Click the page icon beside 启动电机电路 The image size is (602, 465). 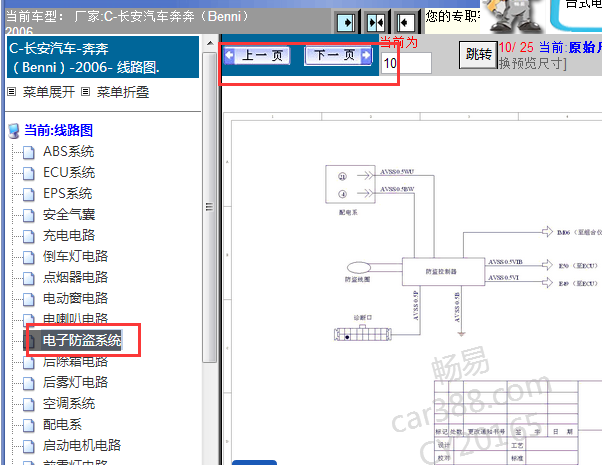coord(29,446)
